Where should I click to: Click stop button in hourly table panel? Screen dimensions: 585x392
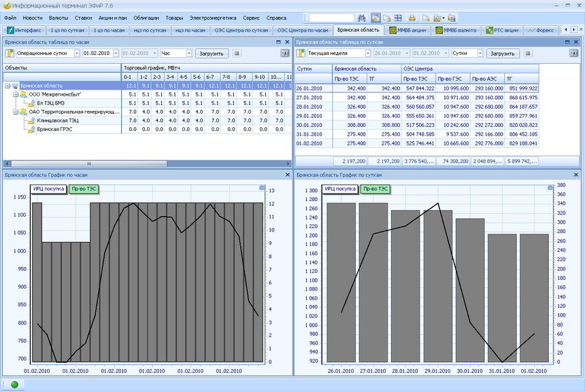237,53
